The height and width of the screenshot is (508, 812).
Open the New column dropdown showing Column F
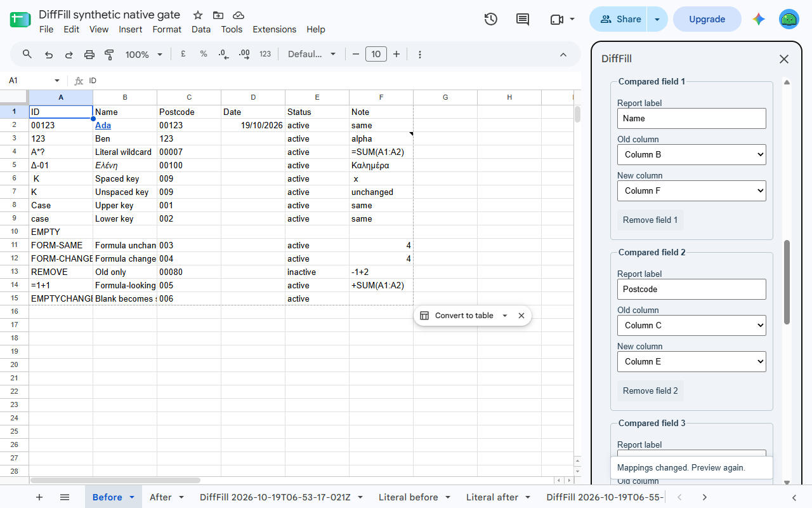click(691, 190)
